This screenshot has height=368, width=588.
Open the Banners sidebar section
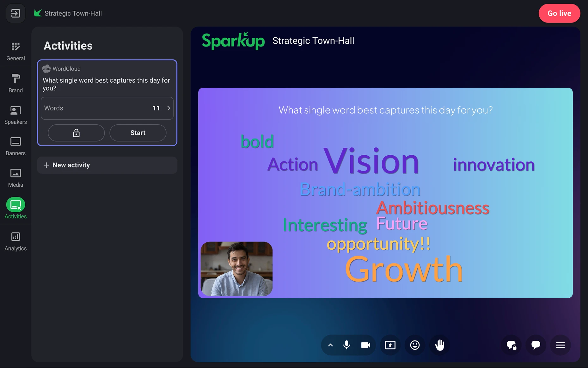click(15, 146)
